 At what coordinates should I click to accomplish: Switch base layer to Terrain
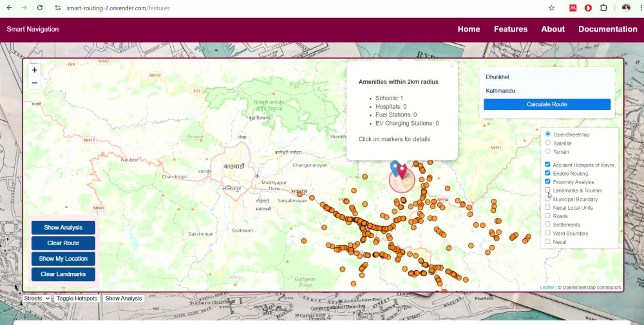(x=548, y=151)
